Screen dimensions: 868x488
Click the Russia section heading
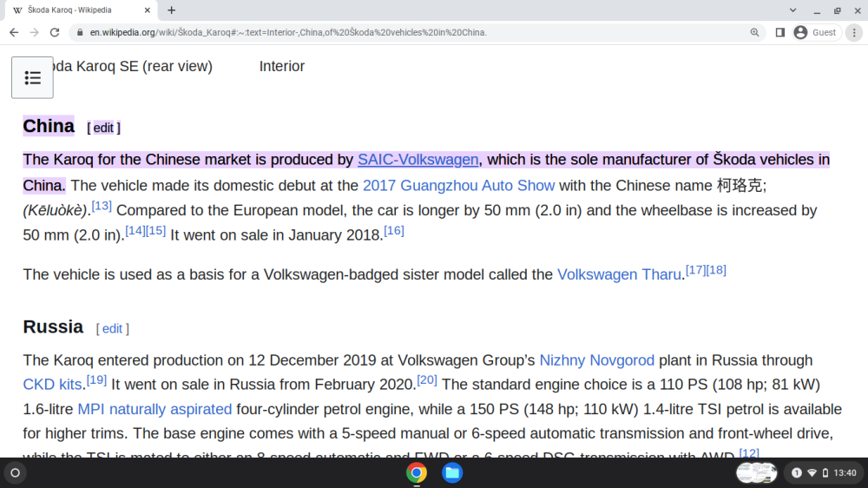pos(53,326)
